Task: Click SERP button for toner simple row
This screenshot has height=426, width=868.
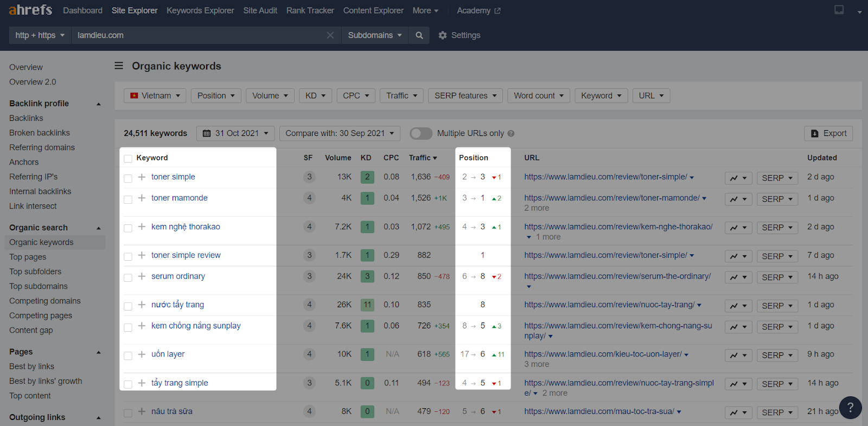Action: pos(777,178)
